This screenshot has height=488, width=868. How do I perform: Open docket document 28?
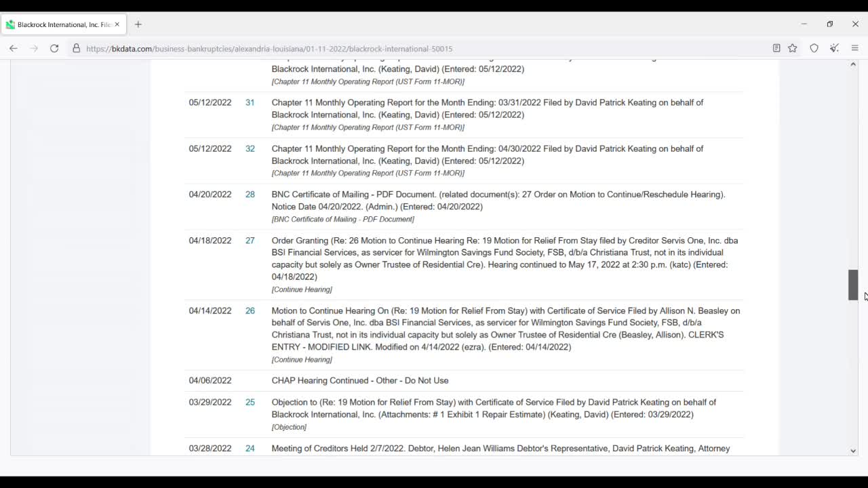point(250,195)
